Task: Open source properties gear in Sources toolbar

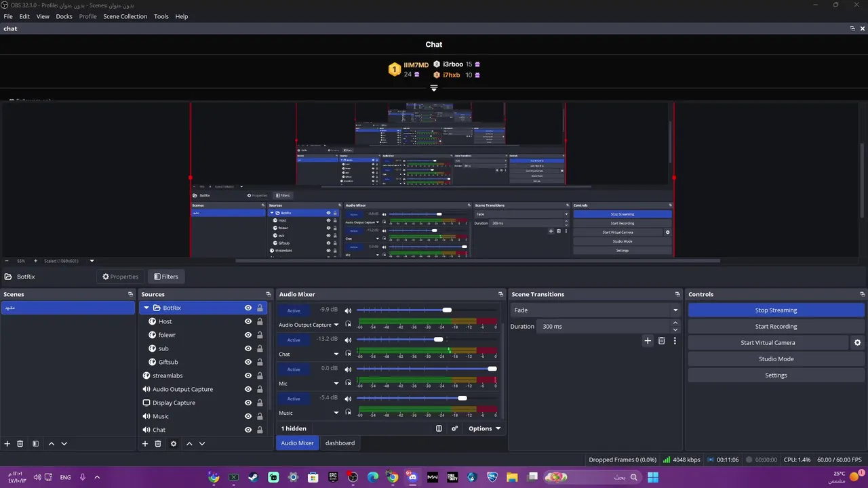Action: coord(174,443)
